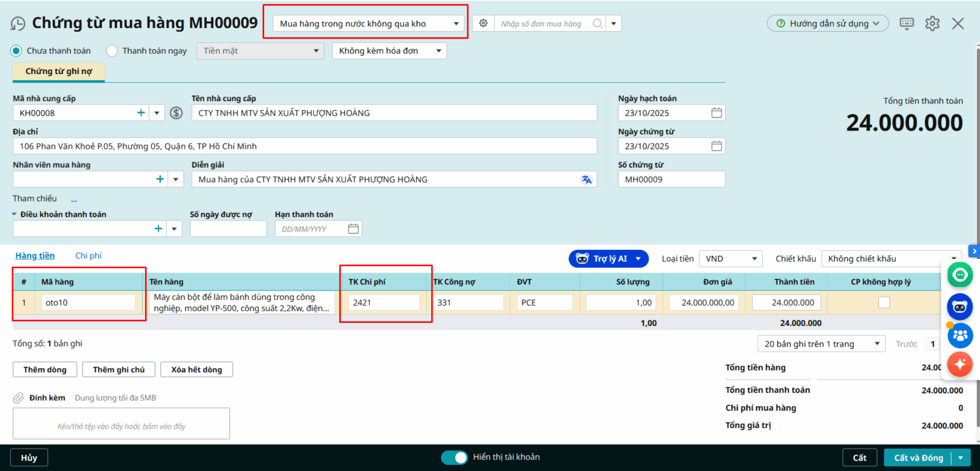Select Chưa thanh toán radio option

tap(17, 51)
